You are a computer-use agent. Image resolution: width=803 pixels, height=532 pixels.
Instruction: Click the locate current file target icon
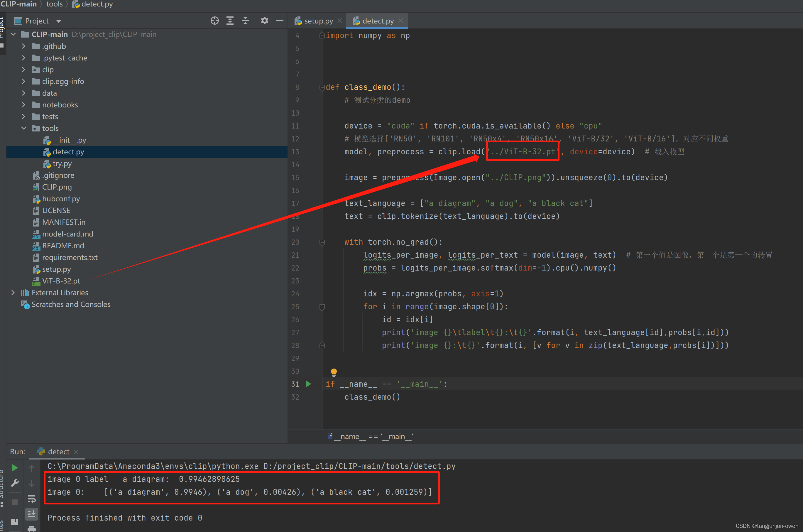(214, 21)
